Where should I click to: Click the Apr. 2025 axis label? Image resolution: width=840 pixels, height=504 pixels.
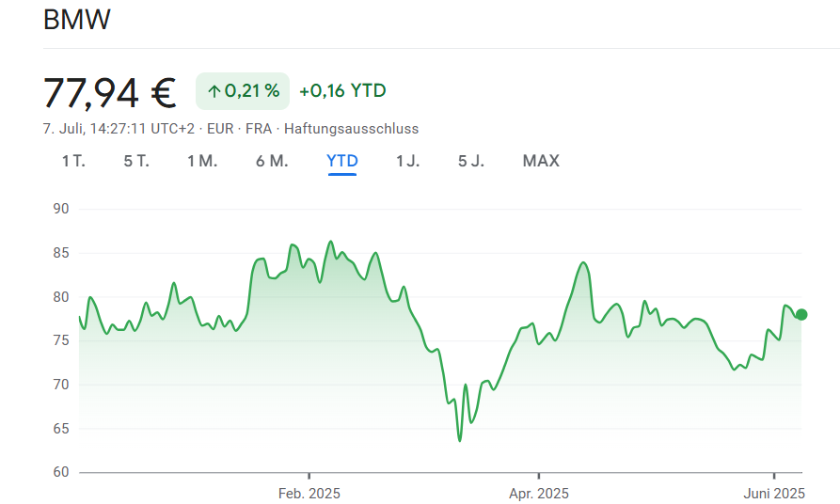538,494
